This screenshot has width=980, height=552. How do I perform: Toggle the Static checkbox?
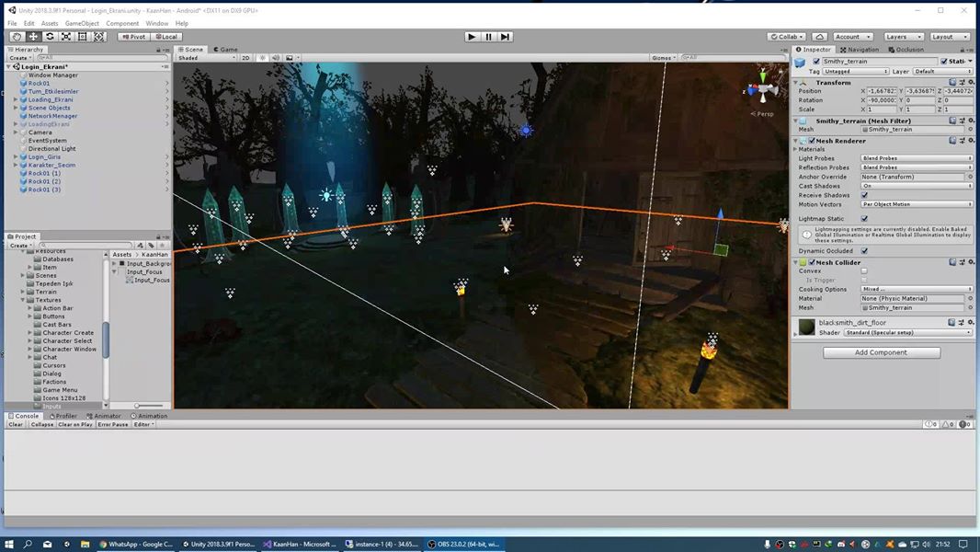coord(944,62)
